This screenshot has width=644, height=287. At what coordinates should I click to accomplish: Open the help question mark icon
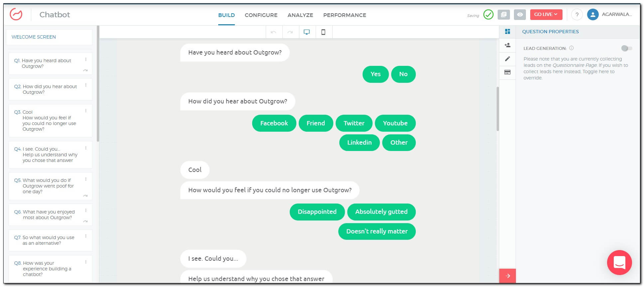577,15
